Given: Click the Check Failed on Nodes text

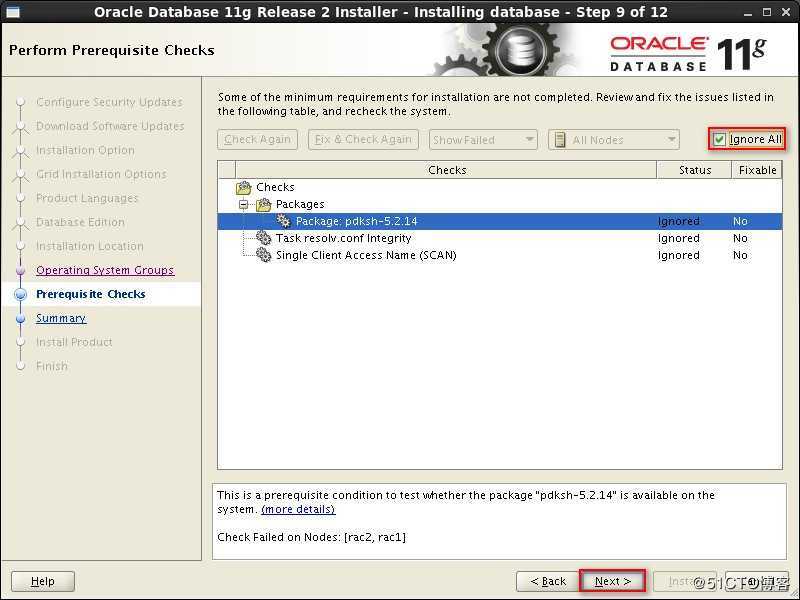Looking at the screenshot, I should click(x=311, y=537).
